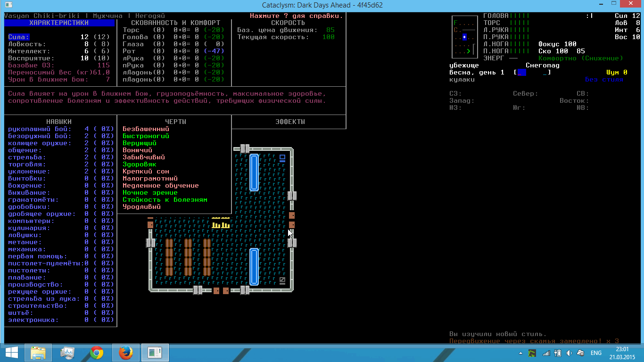Click the left brown door on south wall
The width and height of the screenshot is (644, 362).
tap(216, 290)
